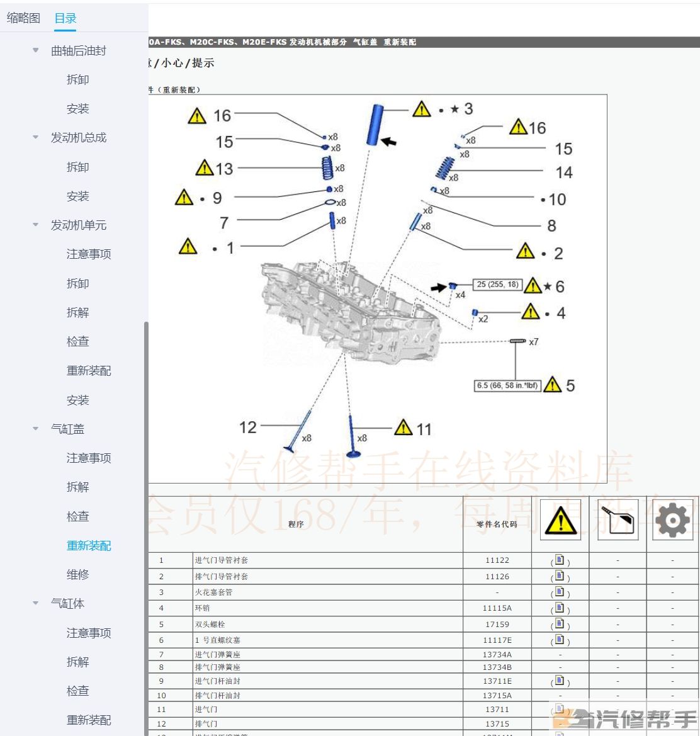Open 重新装配 under 发动机单元

[x=89, y=370]
